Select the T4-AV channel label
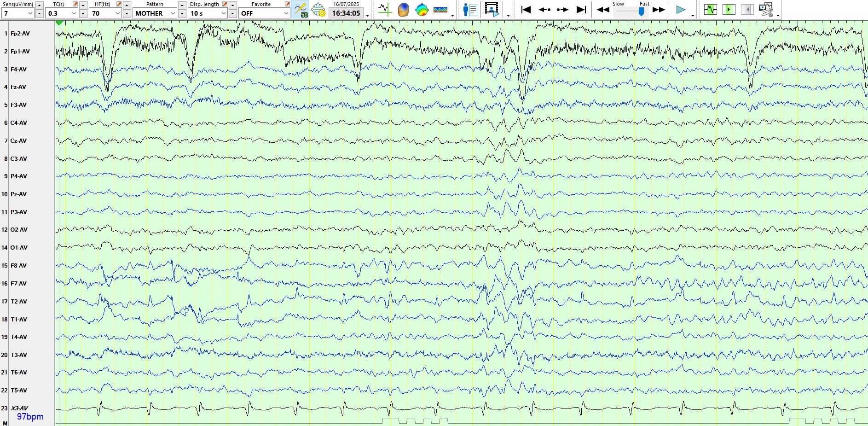Viewport: 868px width, 426px height. click(x=19, y=337)
